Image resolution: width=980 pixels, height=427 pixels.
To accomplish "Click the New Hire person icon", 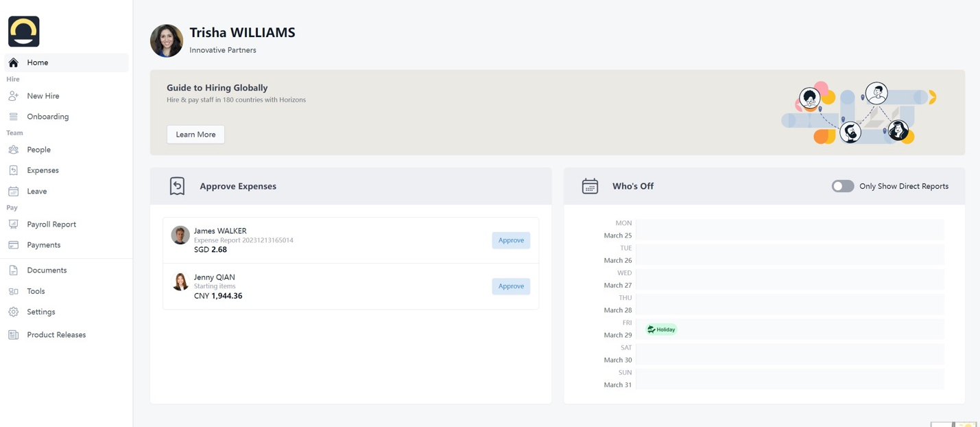I will [x=14, y=96].
